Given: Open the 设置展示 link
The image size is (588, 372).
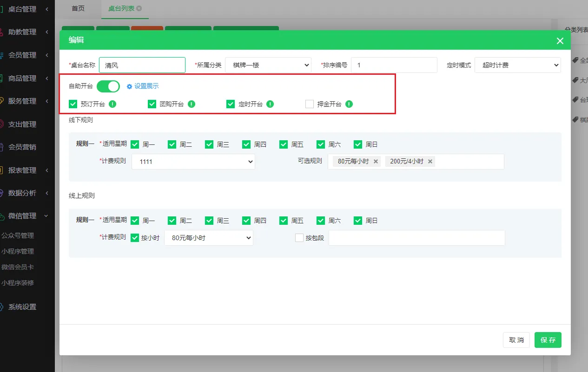Looking at the screenshot, I should [x=146, y=86].
